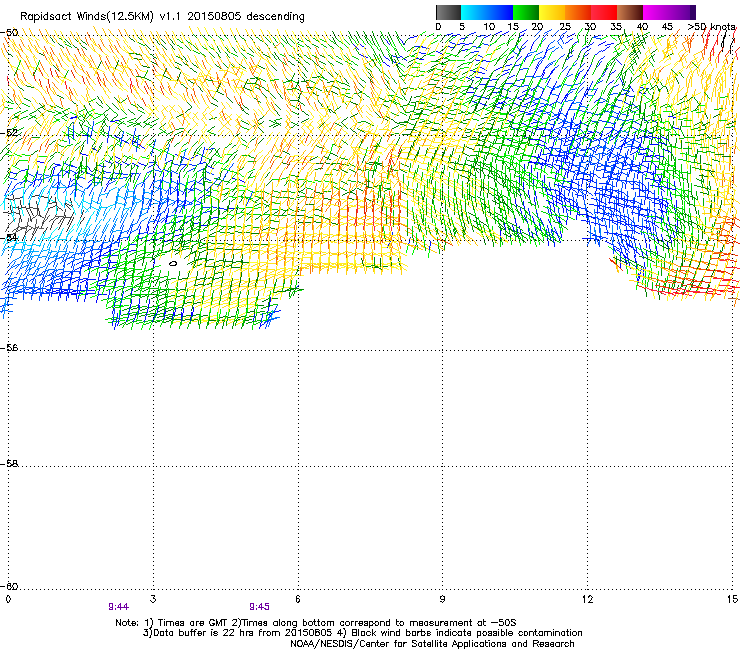Click the yellow 20-25 knots legend swatch
This screenshot has height=650, width=740.
552,12
